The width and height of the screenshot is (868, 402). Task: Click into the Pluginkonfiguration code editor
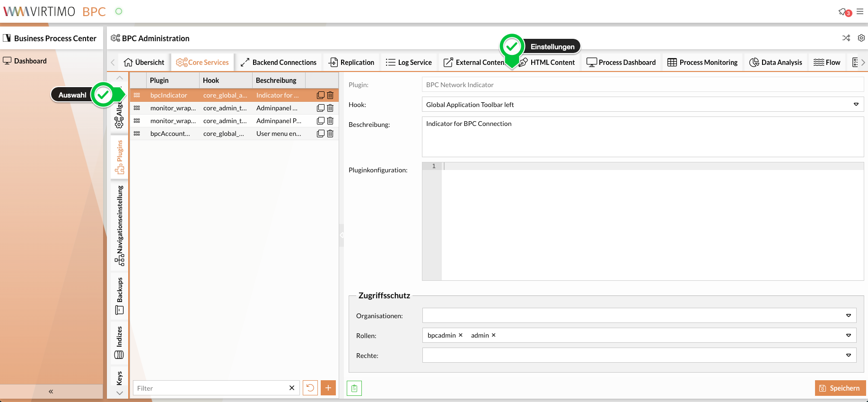(x=652, y=221)
